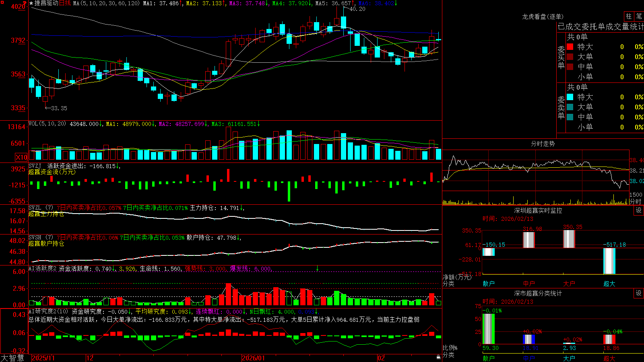This screenshot has width=644, height=362.
Task: Click the 超赢主力持仓 label
Action: [46, 214]
